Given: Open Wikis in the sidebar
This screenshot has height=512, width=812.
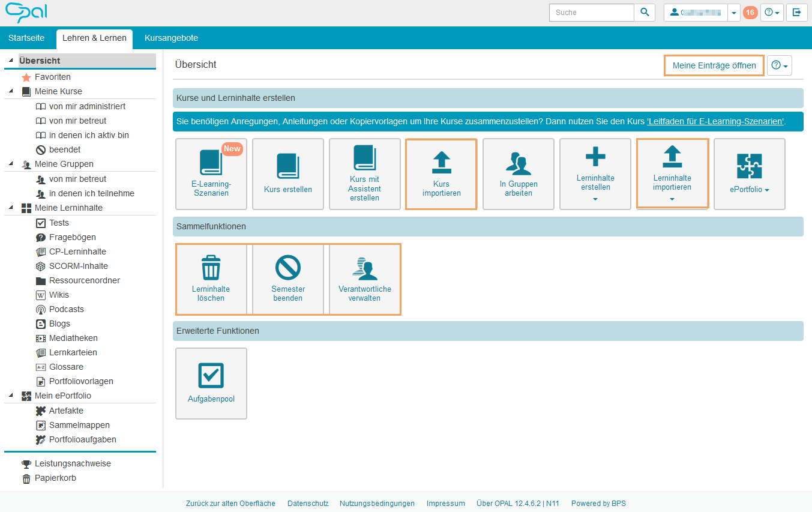Looking at the screenshot, I should pos(53,295).
